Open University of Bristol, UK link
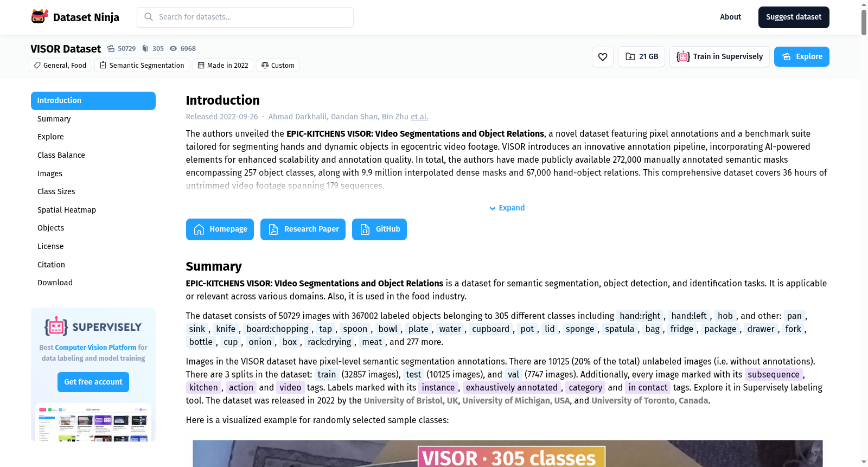Image resolution: width=868 pixels, height=467 pixels. tap(411, 401)
